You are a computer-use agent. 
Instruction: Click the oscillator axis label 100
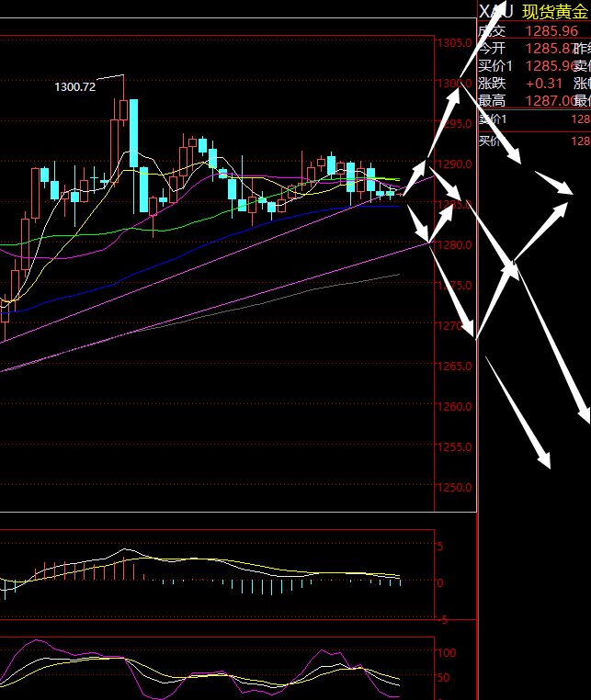pyautogui.click(x=447, y=652)
